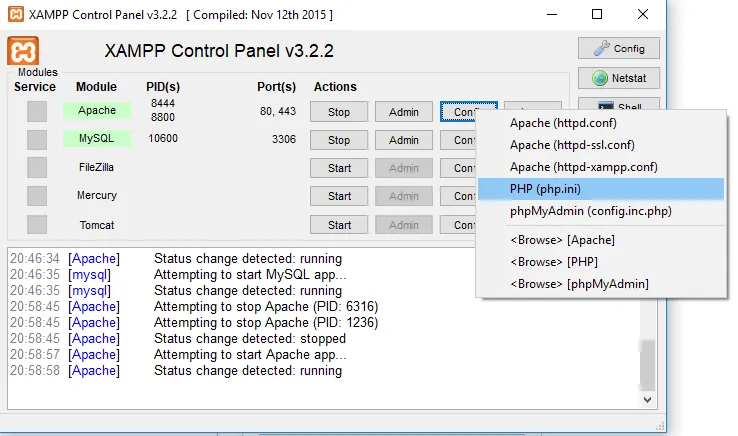Toggle the FileZilla service checkbox
738x436 pixels.
point(37,167)
